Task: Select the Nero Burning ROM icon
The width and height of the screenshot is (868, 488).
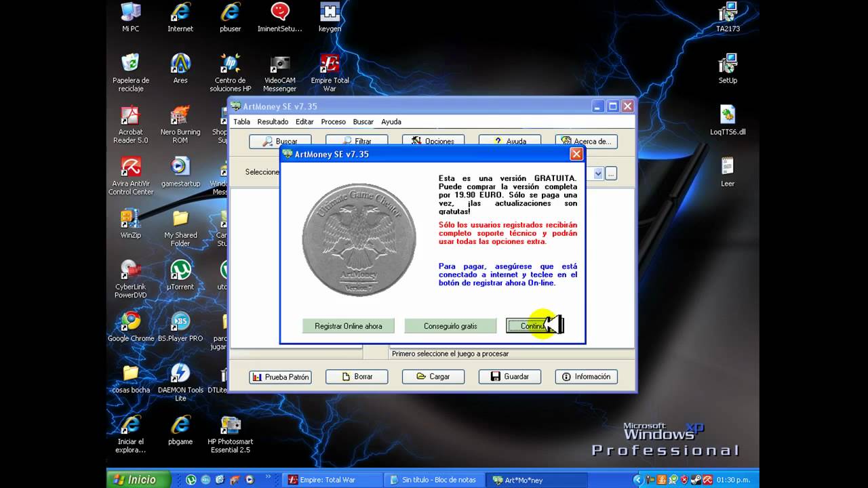Action: 180,125
